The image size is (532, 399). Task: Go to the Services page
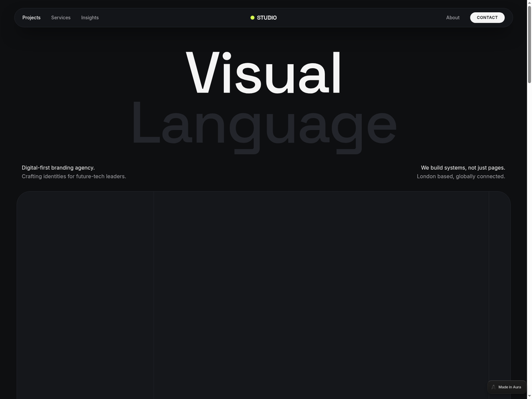coord(61,18)
